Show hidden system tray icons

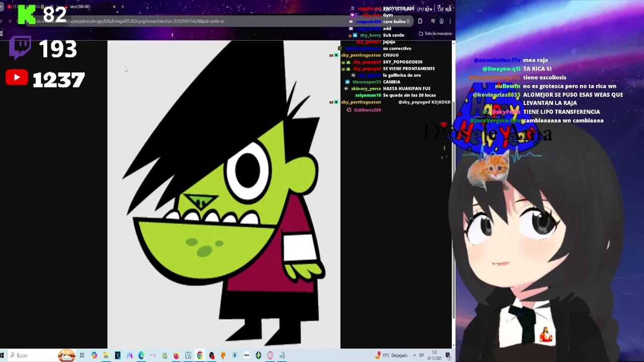[x=415, y=355]
